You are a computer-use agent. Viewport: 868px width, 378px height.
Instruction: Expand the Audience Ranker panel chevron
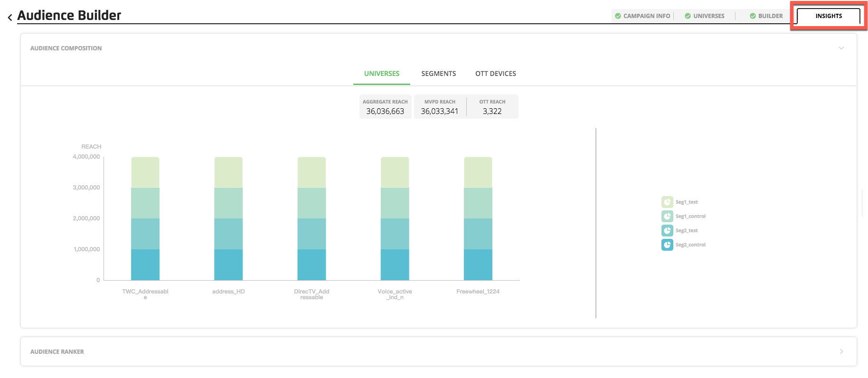(841, 351)
